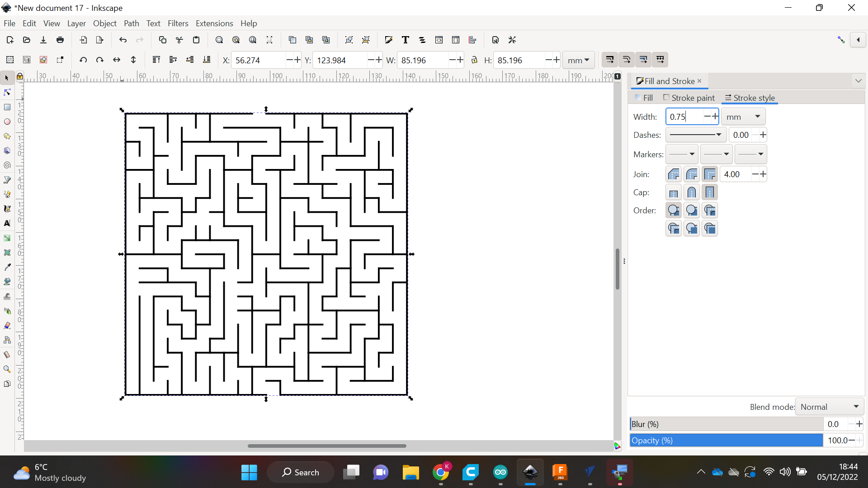
Task: Click the Opacity slider
Action: pyautogui.click(x=723, y=440)
